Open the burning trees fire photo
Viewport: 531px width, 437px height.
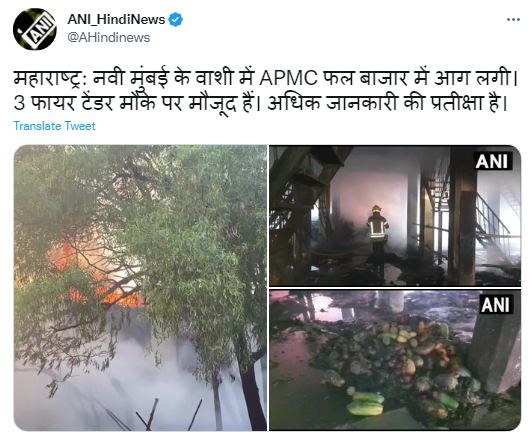(140, 288)
